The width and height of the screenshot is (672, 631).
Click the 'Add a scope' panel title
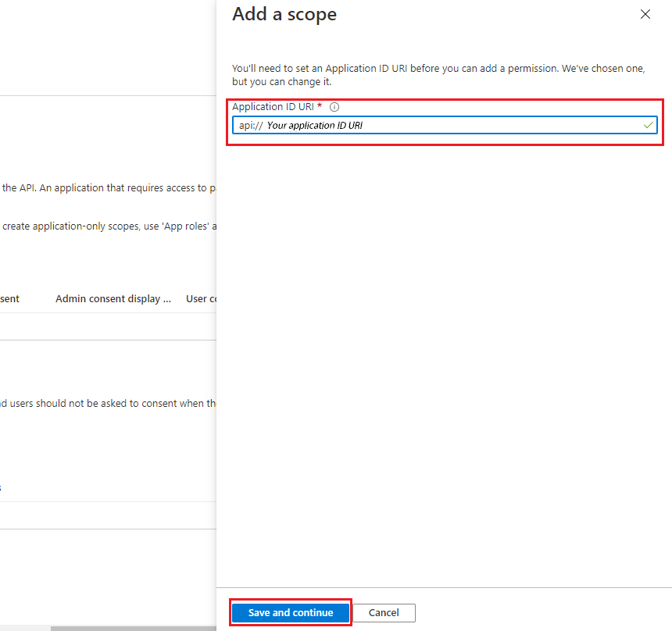[284, 14]
